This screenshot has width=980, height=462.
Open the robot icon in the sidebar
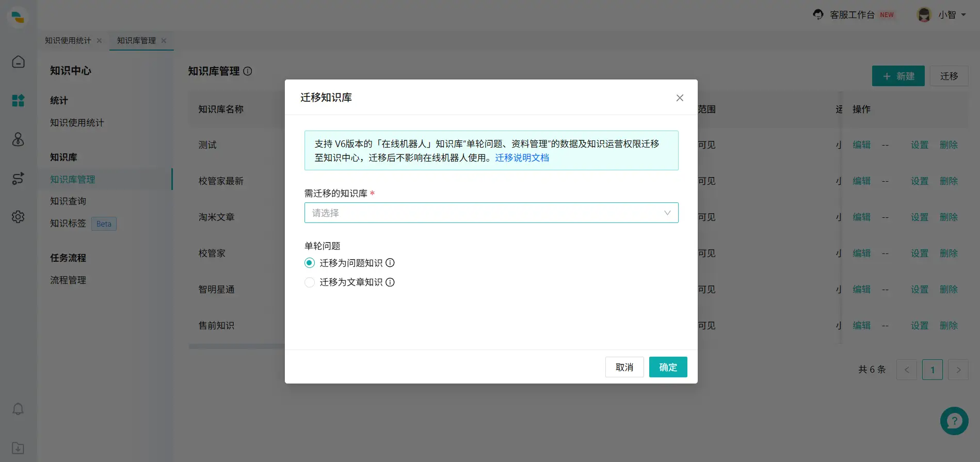(x=18, y=139)
